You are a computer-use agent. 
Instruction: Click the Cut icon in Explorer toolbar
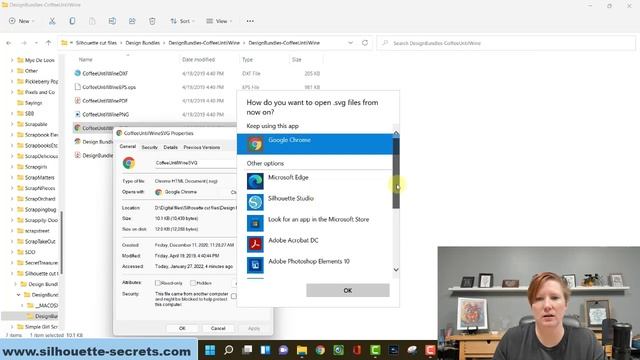pos(52,21)
